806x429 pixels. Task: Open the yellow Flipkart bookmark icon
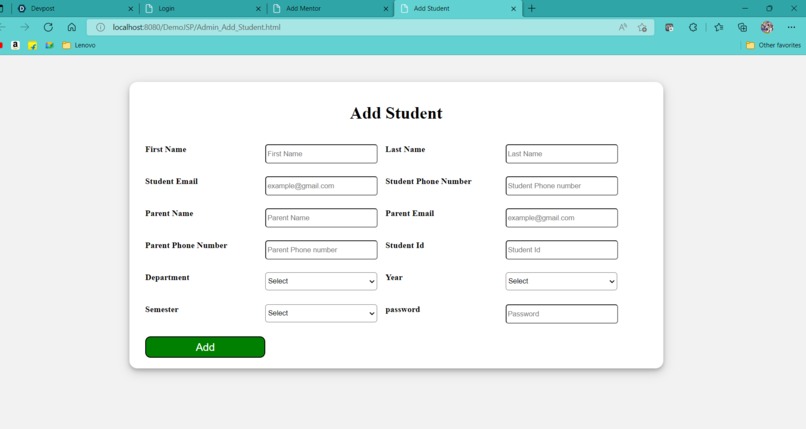[32, 45]
